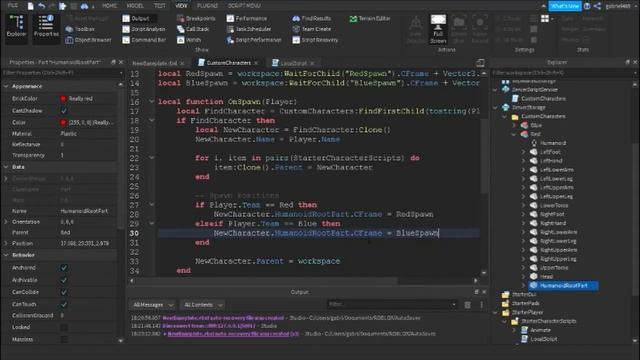The height and width of the screenshot is (360, 640).
Task: Open the Watch window
Action: 189,40
